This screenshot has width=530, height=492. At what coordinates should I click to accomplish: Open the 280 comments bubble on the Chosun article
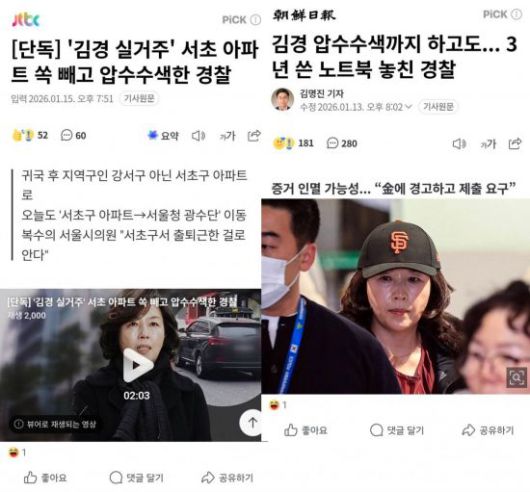click(342, 143)
